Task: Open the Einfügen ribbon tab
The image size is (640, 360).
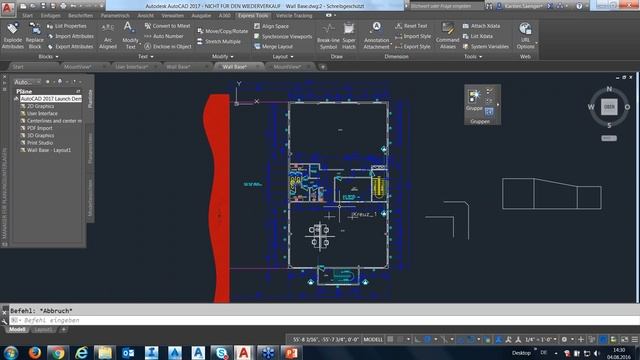Action: pos(51,16)
